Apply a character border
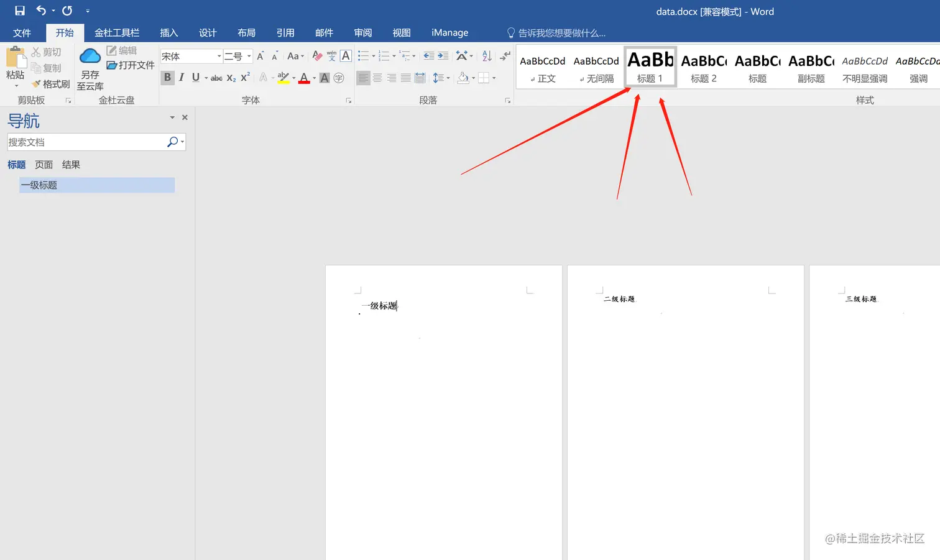This screenshot has height=560, width=940. pos(346,56)
